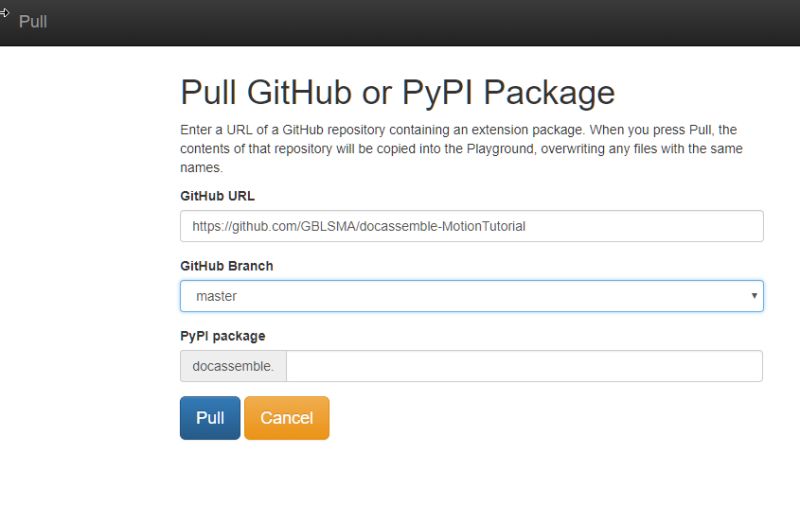Click the branch dropdown's arrow indicator
The image size is (800, 506).
coord(754,296)
